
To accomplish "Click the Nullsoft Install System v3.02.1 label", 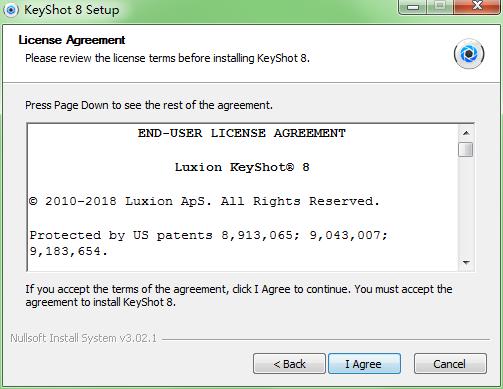I will pyautogui.click(x=83, y=338).
